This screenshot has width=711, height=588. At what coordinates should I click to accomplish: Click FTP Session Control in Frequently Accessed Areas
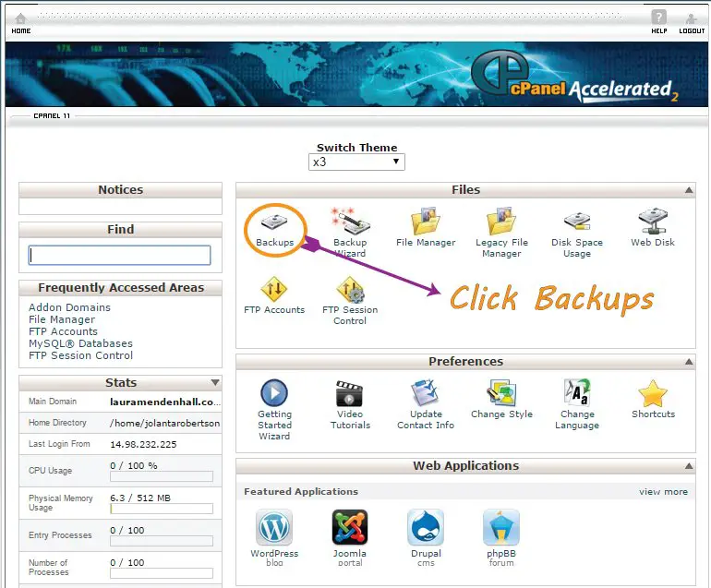(80, 355)
